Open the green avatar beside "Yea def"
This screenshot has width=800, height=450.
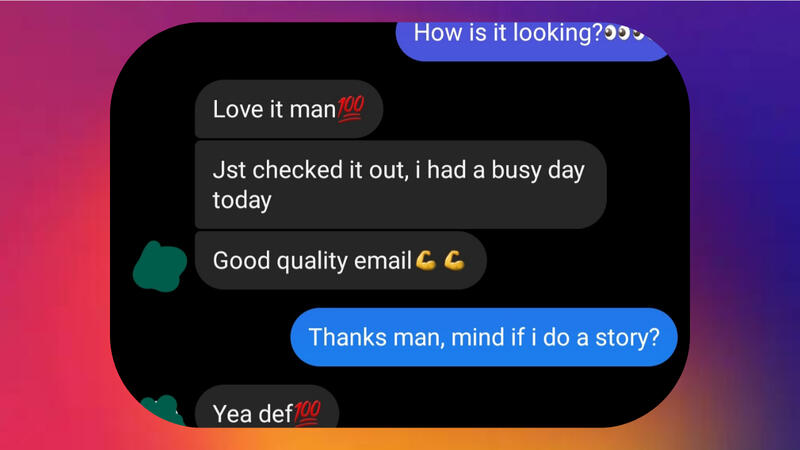(x=162, y=411)
